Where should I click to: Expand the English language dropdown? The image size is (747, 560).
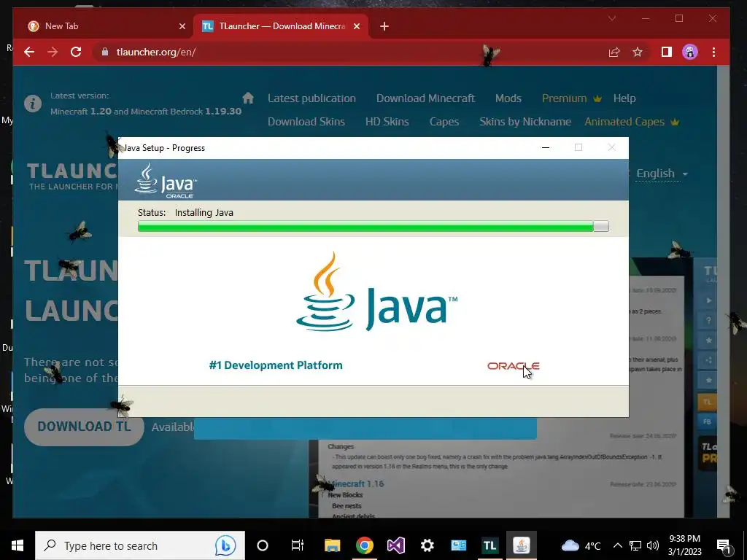click(x=662, y=174)
